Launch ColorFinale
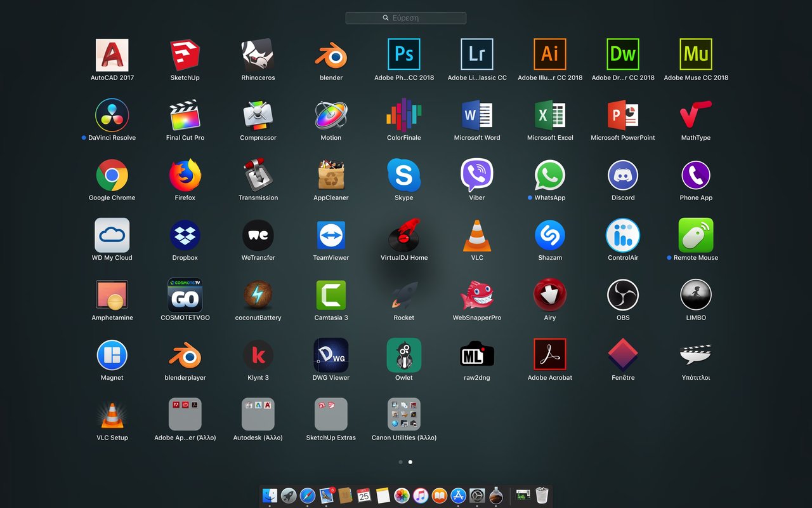 pos(404,116)
